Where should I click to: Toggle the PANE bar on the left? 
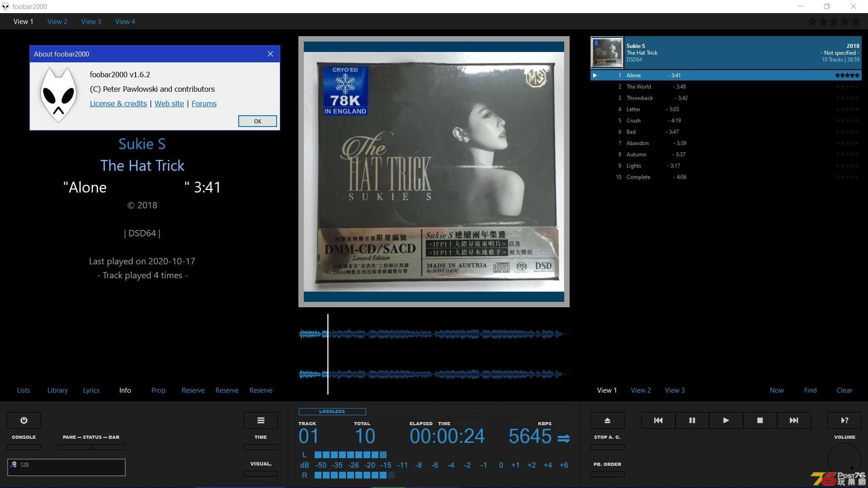coord(75,447)
